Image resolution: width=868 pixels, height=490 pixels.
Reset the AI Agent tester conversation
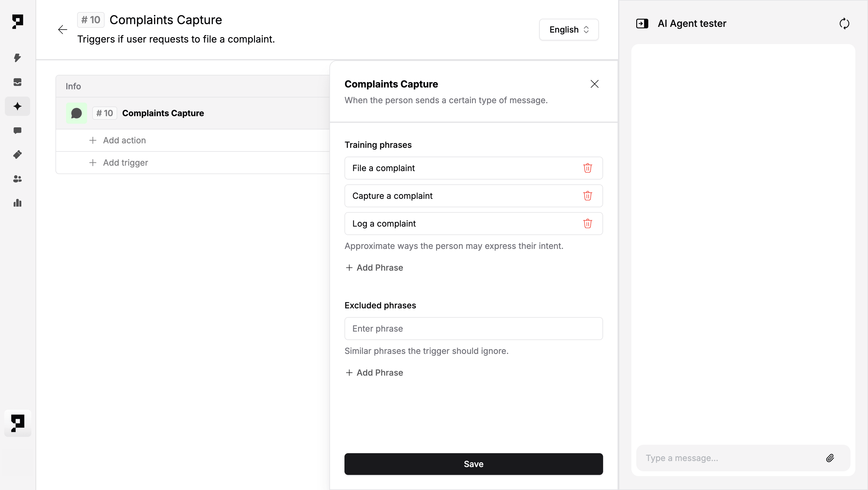pyautogui.click(x=844, y=24)
